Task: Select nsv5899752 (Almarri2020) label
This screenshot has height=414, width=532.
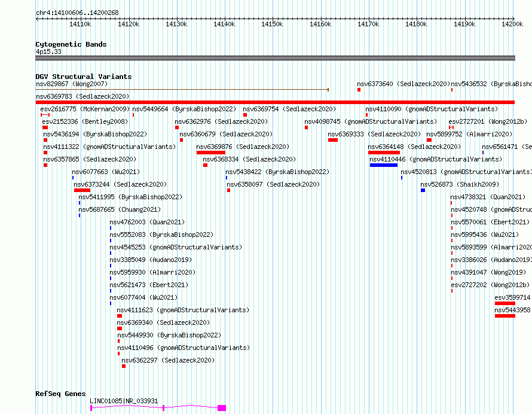Action: [x=469, y=134]
